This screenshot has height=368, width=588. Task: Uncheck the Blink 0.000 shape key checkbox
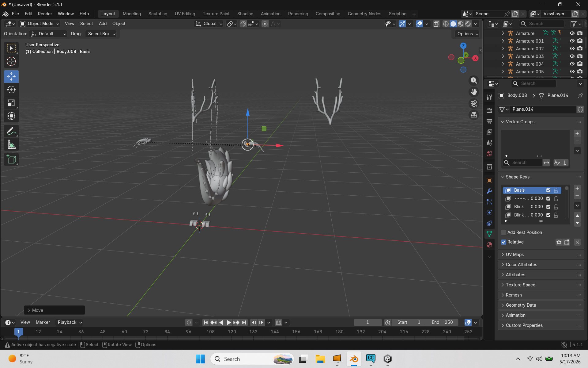548,207
